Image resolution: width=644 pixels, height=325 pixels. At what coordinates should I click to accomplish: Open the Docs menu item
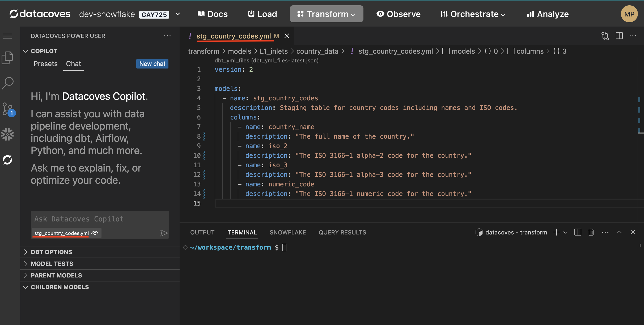click(x=213, y=14)
